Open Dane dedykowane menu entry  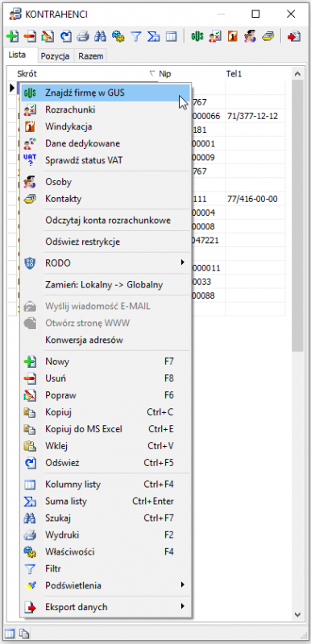click(x=106, y=143)
